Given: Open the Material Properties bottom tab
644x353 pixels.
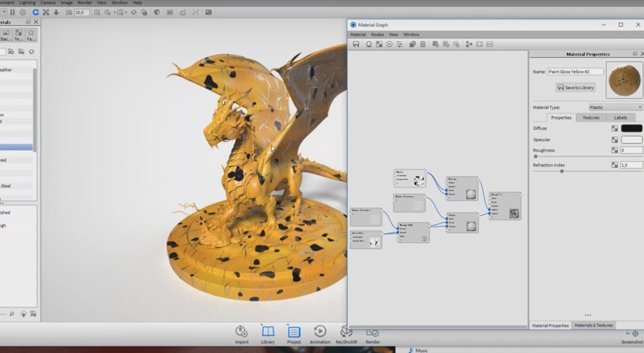Looking at the screenshot, I should [x=550, y=326].
